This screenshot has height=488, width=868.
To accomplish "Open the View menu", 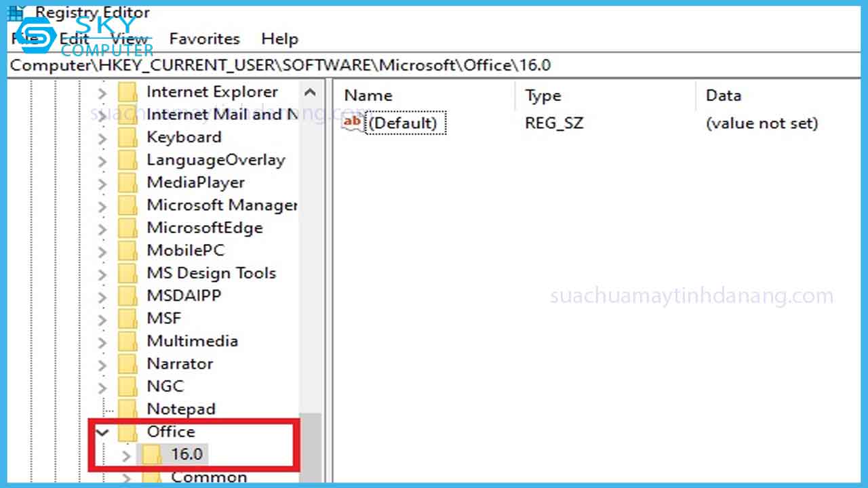I will [x=129, y=39].
